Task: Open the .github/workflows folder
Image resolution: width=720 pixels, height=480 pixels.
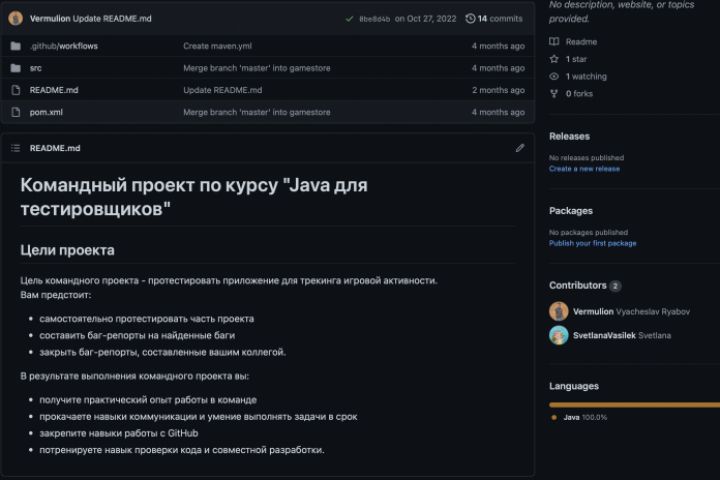Action: click(x=64, y=46)
